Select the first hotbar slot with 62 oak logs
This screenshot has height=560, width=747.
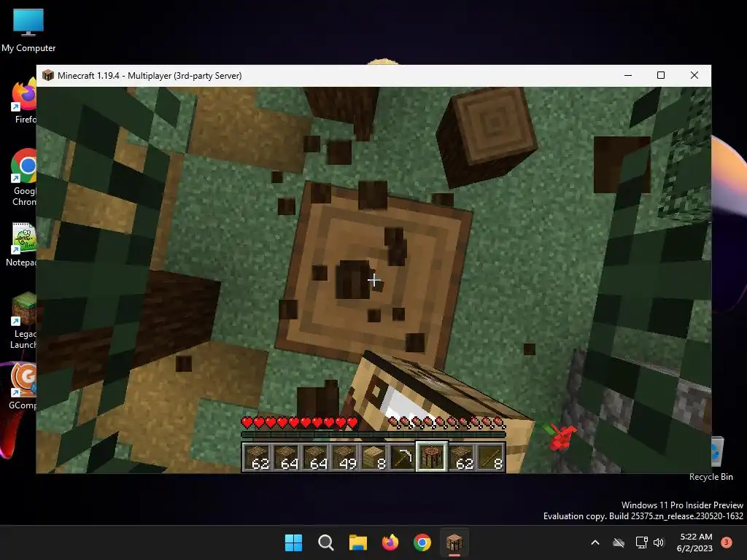point(258,457)
